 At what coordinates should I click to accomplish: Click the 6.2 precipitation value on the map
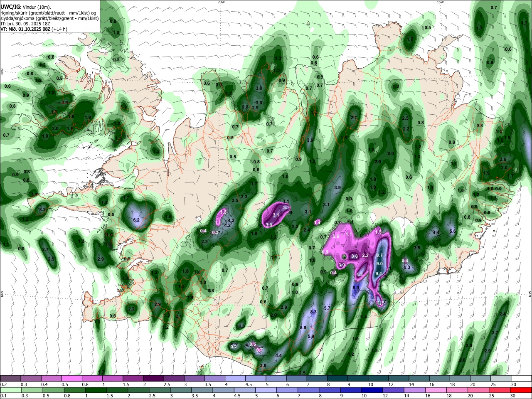[136, 220]
